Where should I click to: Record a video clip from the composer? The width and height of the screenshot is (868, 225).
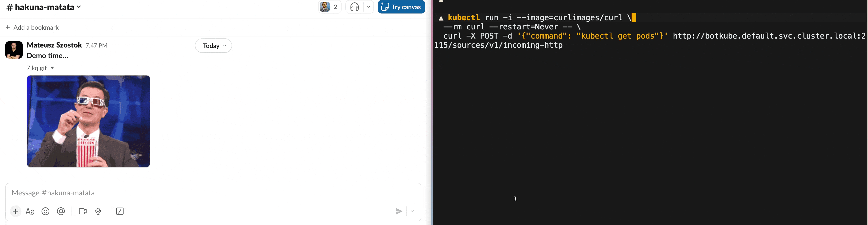click(x=83, y=211)
